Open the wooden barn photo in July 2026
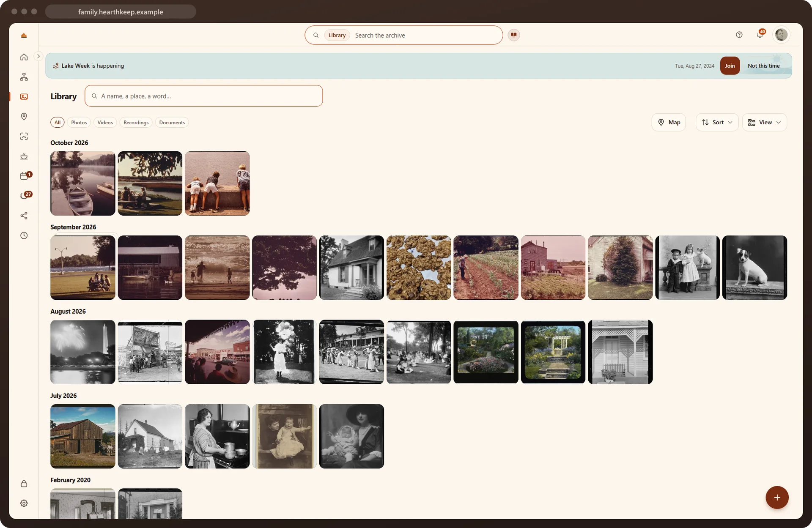The image size is (812, 528). (x=83, y=436)
